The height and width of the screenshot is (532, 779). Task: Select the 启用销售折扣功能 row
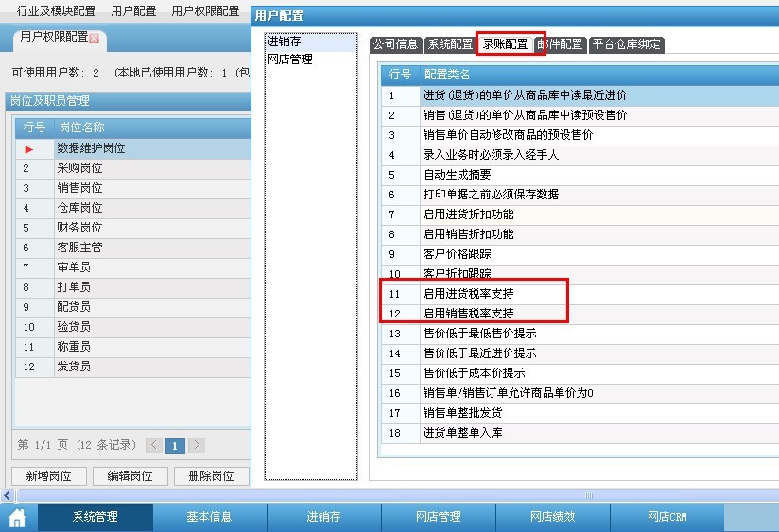pyautogui.click(x=580, y=235)
